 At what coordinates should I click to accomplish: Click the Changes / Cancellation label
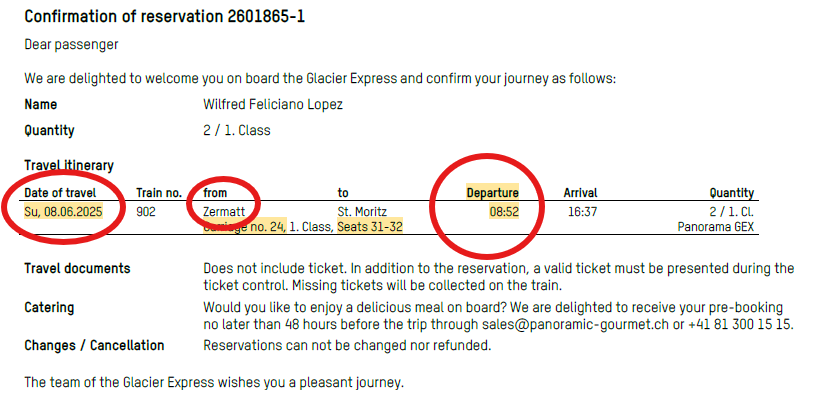(94, 346)
